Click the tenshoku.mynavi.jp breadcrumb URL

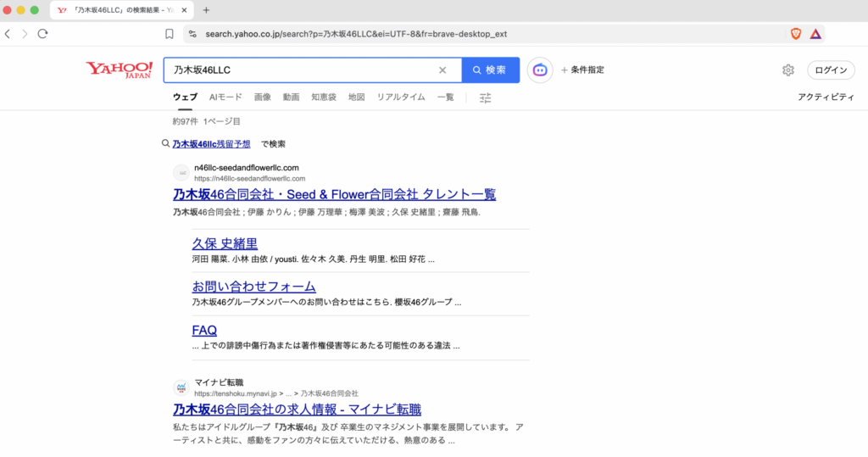pyautogui.click(x=276, y=393)
